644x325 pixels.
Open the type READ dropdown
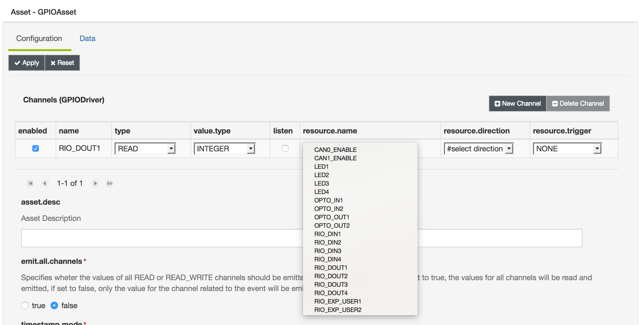tap(145, 149)
